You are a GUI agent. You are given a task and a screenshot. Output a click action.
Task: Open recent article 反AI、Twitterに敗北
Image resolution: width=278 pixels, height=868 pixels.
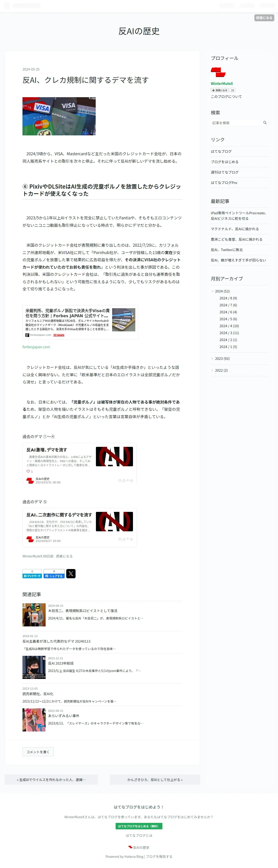(x=227, y=250)
